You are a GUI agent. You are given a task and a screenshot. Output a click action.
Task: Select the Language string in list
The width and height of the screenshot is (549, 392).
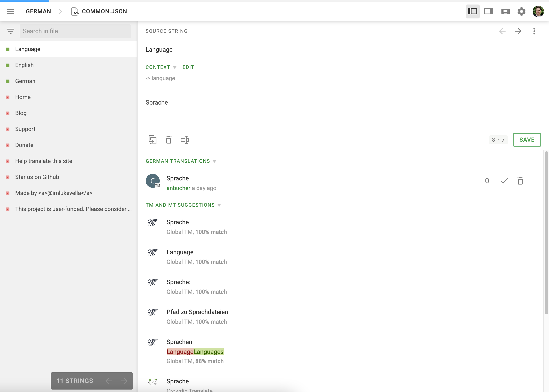tap(68, 49)
